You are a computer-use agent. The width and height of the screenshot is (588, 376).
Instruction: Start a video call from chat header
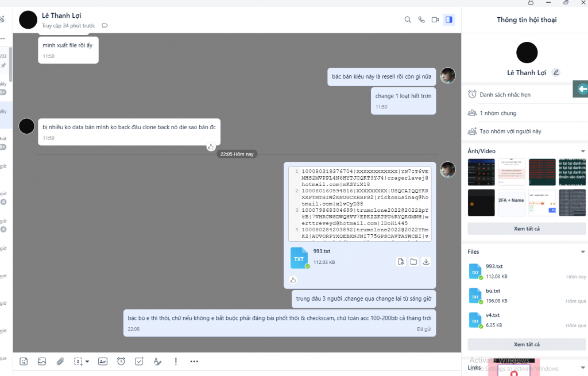tap(435, 20)
